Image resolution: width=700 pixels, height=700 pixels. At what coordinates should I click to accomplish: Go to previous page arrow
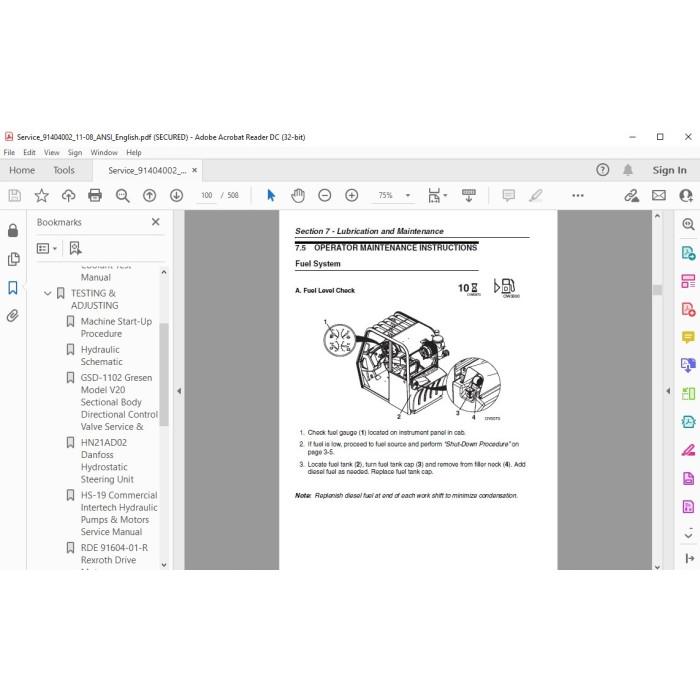tap(150, 196)
